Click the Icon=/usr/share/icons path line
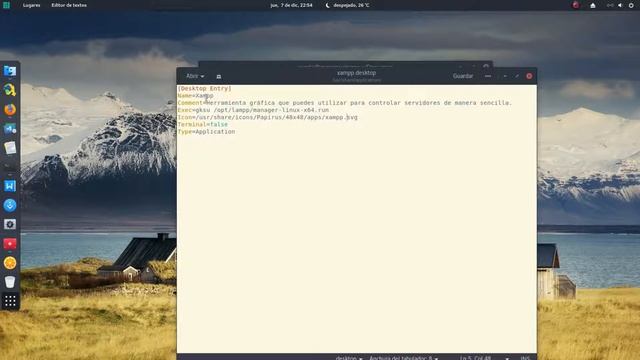 point(267,117)
